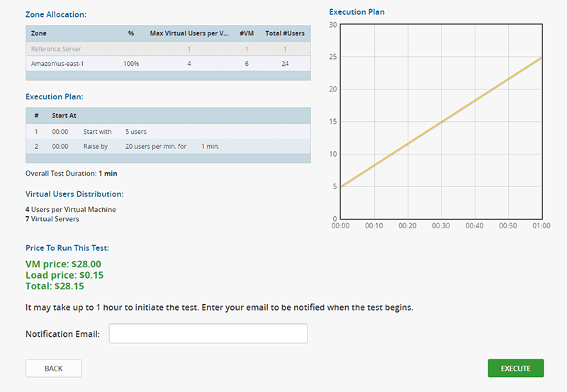Click the Total #Users column header
This screenshot has width=567, height=392.
point(283,33)
